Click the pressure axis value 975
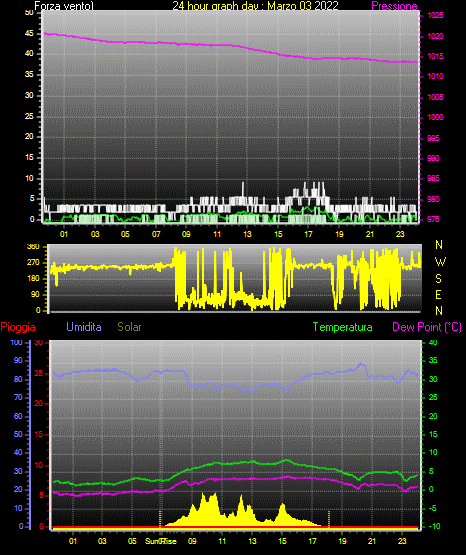The image size is (466, 555). tap(433, 219)
